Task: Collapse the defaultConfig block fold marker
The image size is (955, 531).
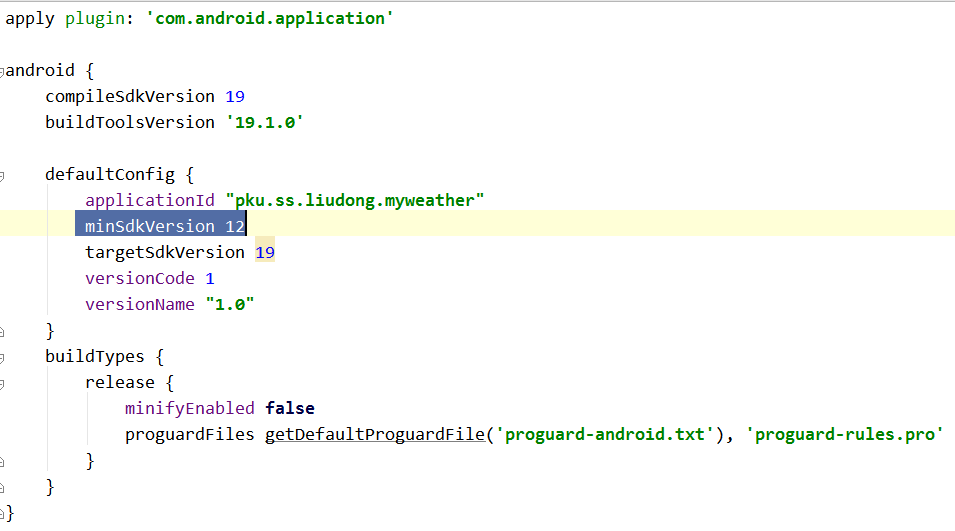Action: [x=3, y=175]
